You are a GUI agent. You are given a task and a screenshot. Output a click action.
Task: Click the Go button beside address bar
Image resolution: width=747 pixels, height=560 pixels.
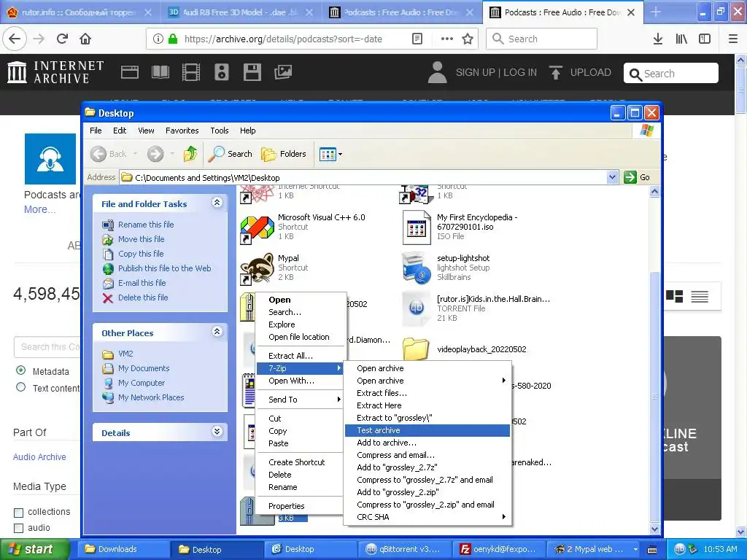(637, 177)
